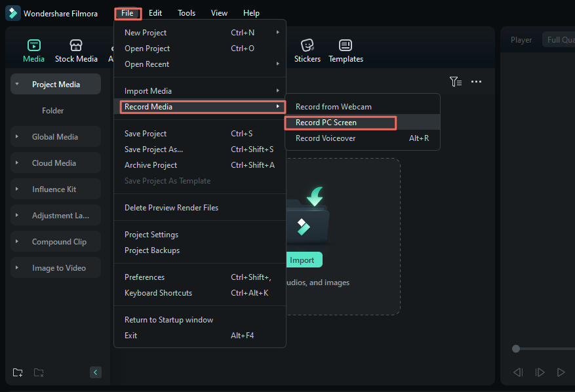Choose Open Project from File menu
This screenshot has width=575, height=392.
(x=200, y=49)
